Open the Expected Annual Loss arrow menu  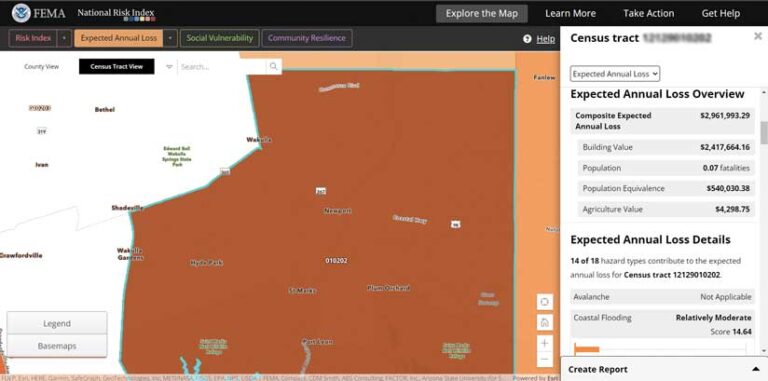[170, 38]
